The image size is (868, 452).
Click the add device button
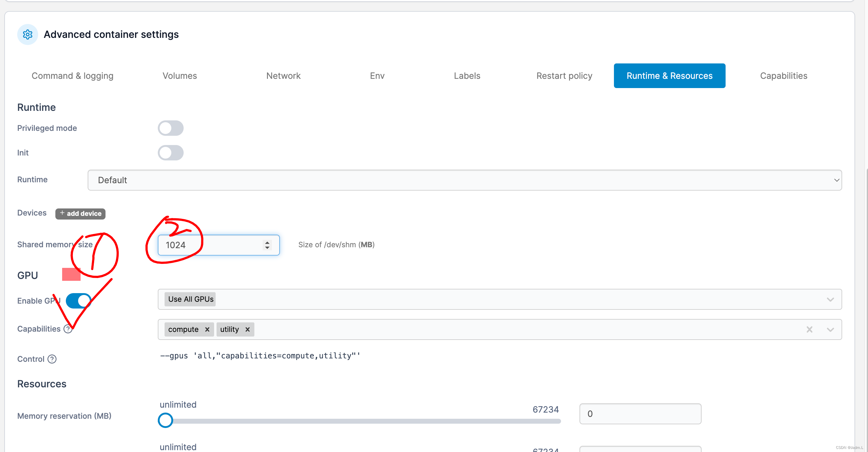tap(81, 213)
